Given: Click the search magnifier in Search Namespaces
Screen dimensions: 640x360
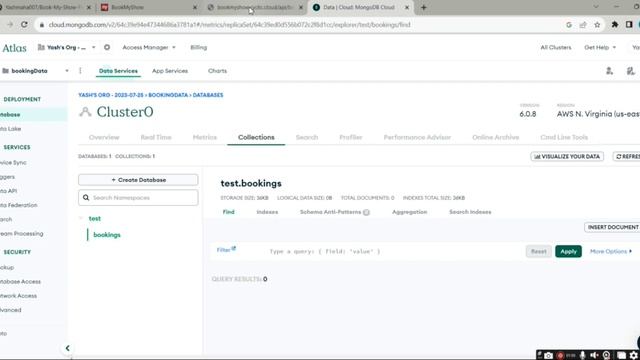Looking at the screenshot, I should click(x=86, y=198).
